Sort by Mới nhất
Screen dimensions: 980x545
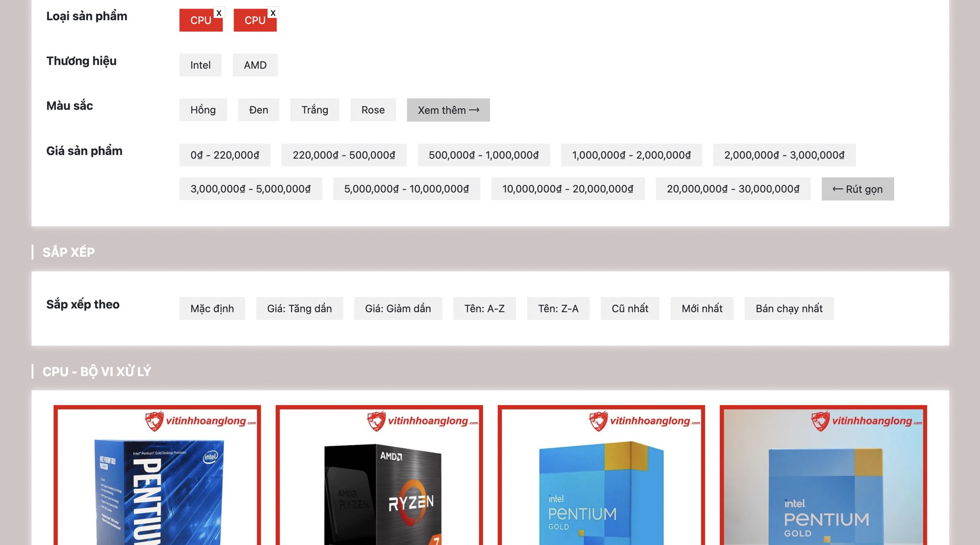[702, 308]
